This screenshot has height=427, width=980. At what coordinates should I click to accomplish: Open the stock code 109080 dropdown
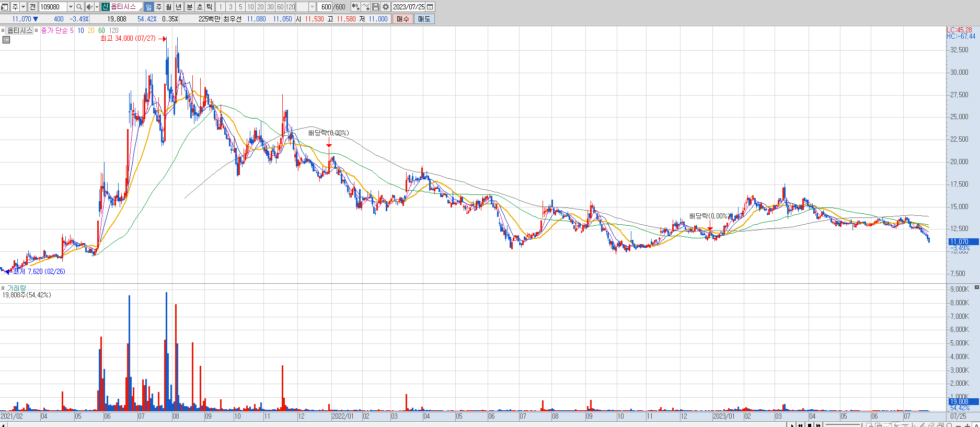(71, 7)
